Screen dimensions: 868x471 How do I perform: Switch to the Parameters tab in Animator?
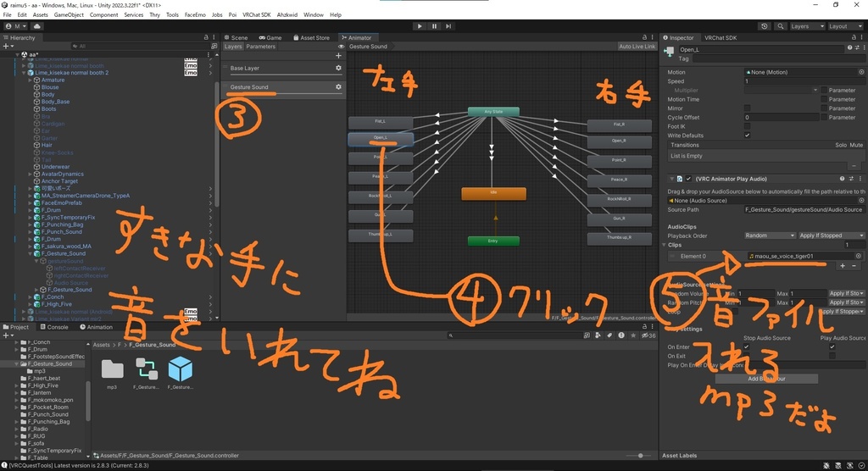click(261, 47)
